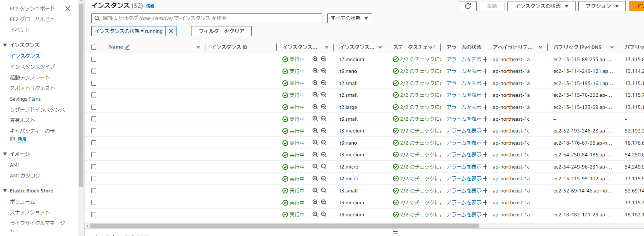This screenshot has height=236, width=644.
Task: Click zoom-out icon on t2.large row
Action: [323, 107]
